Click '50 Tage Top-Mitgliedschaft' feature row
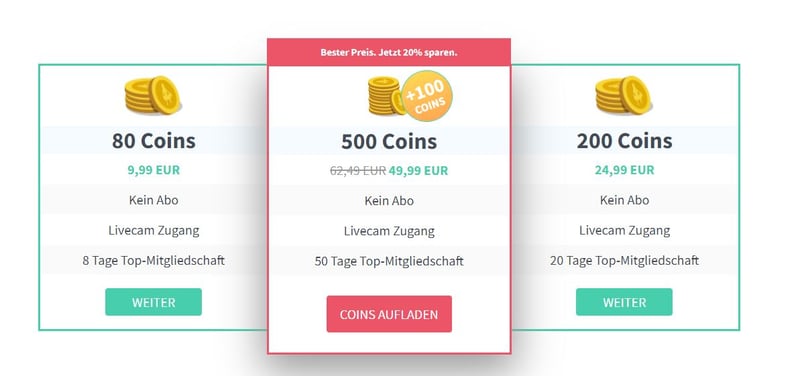The image size is (800, 376). click(389, 261)
